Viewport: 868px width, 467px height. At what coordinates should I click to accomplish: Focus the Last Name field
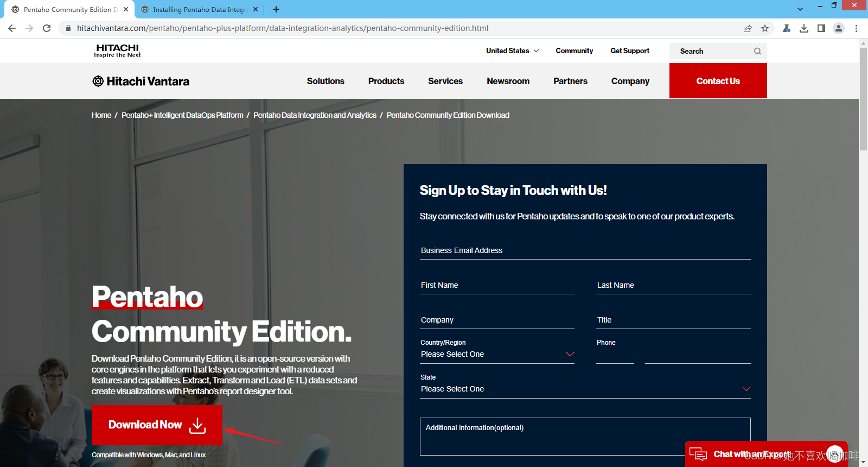673,285
